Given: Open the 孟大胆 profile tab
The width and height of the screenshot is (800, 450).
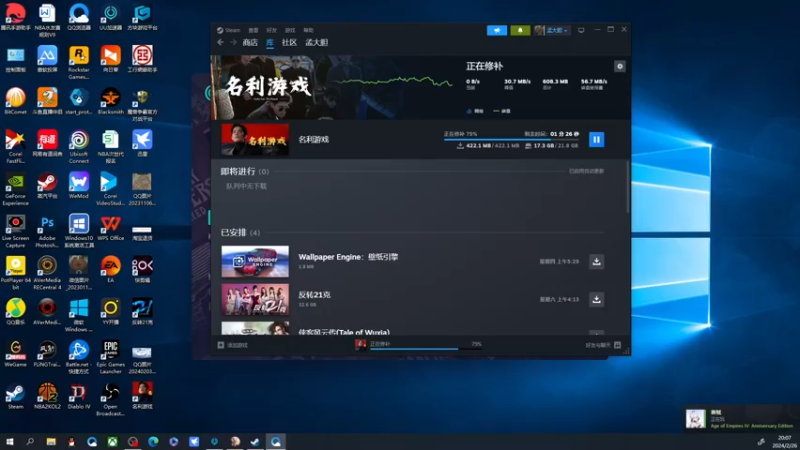Looking at the screenshot, I should point(316,42).
